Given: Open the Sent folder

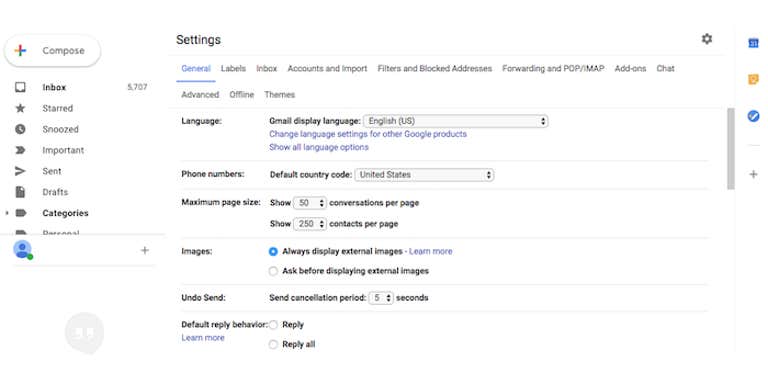Looking at the screenshot, I should point(52,171).
